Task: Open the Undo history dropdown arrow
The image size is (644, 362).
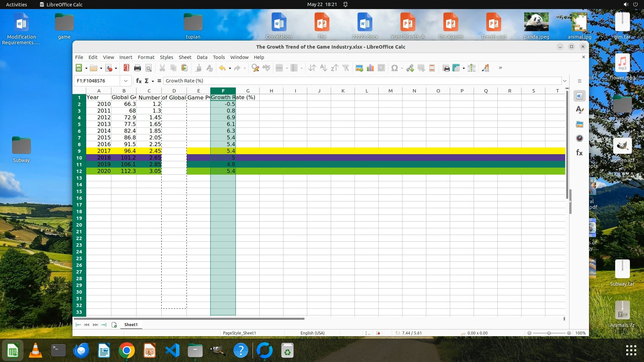Action: [230, 68]
